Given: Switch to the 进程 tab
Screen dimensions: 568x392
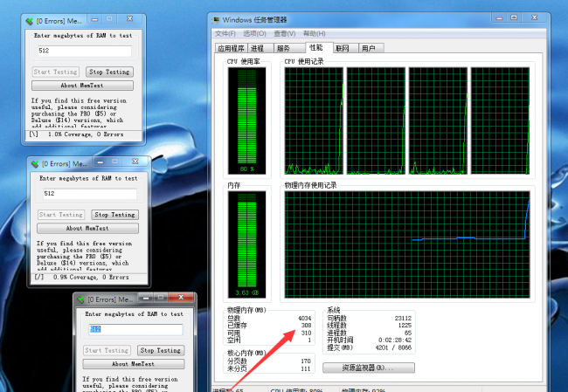Looking at the screenshot, I should (x=260, y=48).
